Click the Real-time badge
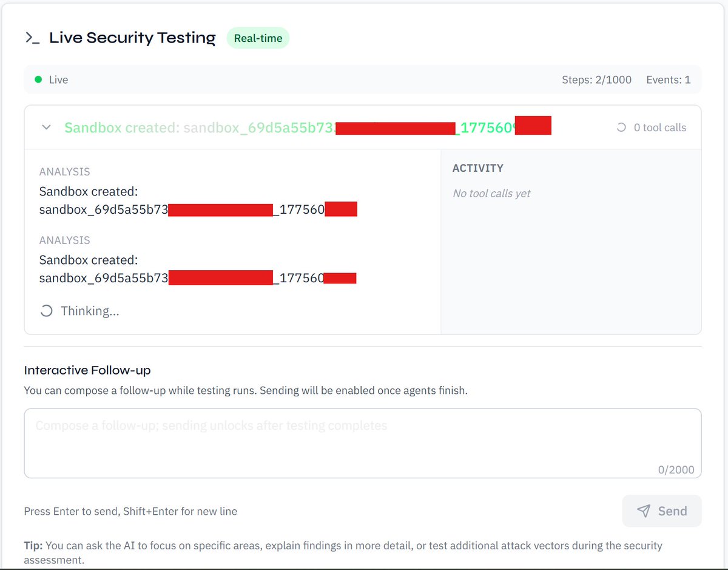The height and width of the screenshot is (570, 728). (x=258, y=38)
